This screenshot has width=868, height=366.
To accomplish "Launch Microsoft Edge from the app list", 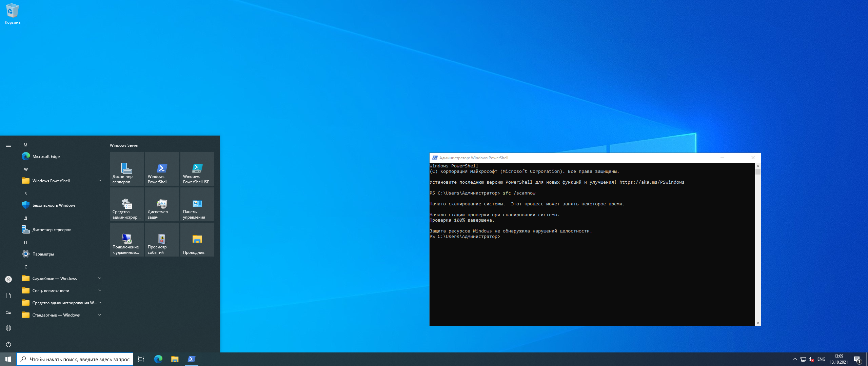I will 61,157.
